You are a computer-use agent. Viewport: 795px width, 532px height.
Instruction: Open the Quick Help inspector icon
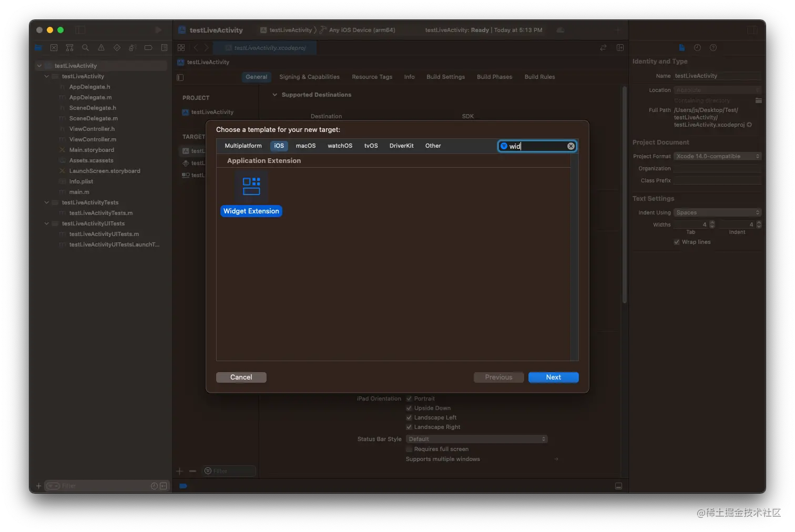713,48
